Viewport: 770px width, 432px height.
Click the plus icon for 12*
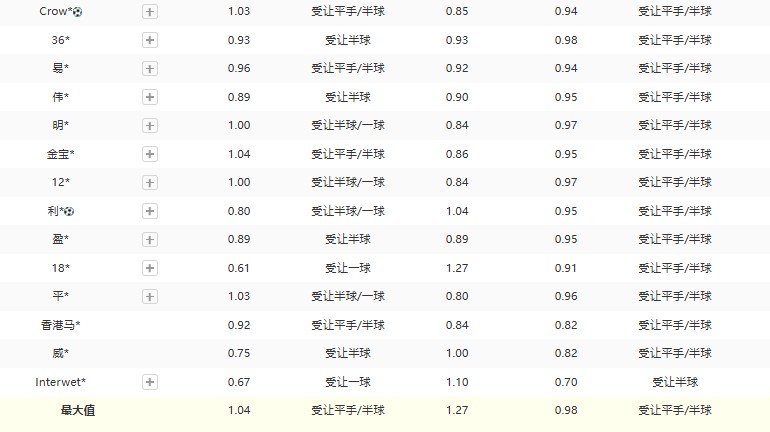(150, 183)
